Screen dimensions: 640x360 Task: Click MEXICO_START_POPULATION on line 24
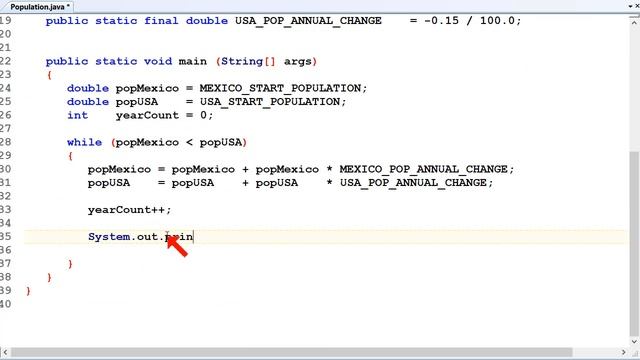[x=280, y=88]
